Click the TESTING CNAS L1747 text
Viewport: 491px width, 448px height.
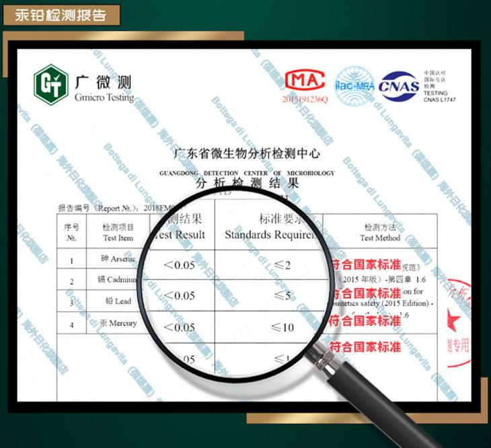439,96
